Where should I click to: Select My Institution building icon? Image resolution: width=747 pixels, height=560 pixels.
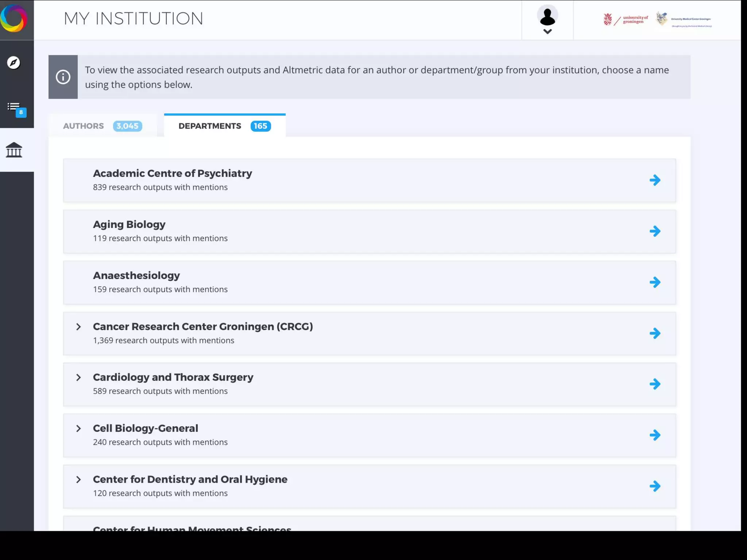(14, 150)
